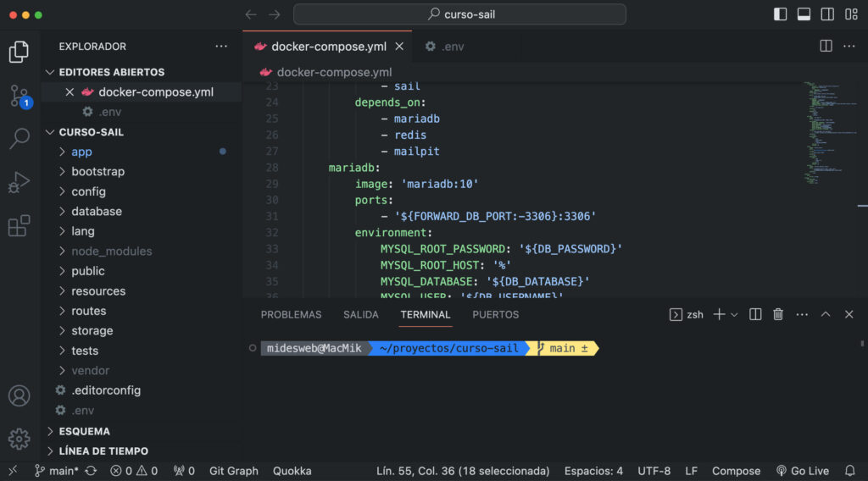The height and width of the screenshot is (481, 868).
Task: Open the Extensions view
Action: click(x=19, y=225)
